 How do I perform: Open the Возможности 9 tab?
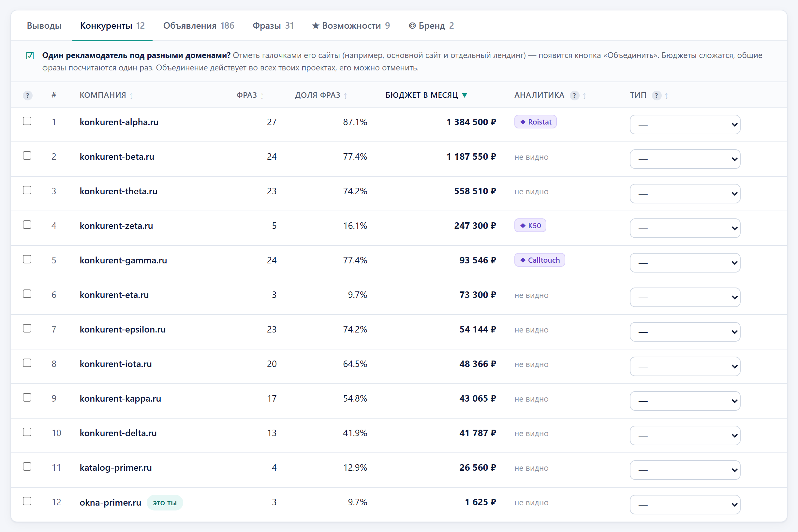[x=351, y=26]
